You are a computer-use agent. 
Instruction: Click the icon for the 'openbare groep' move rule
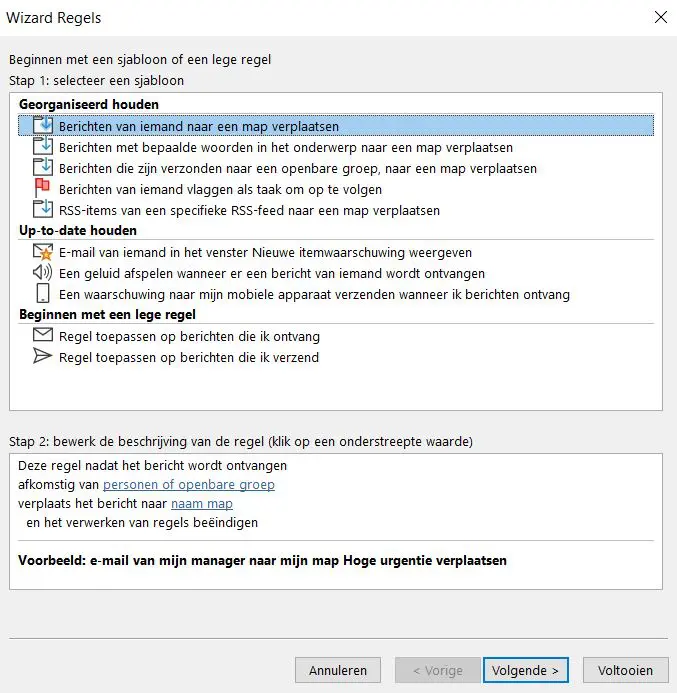[43, 168]
